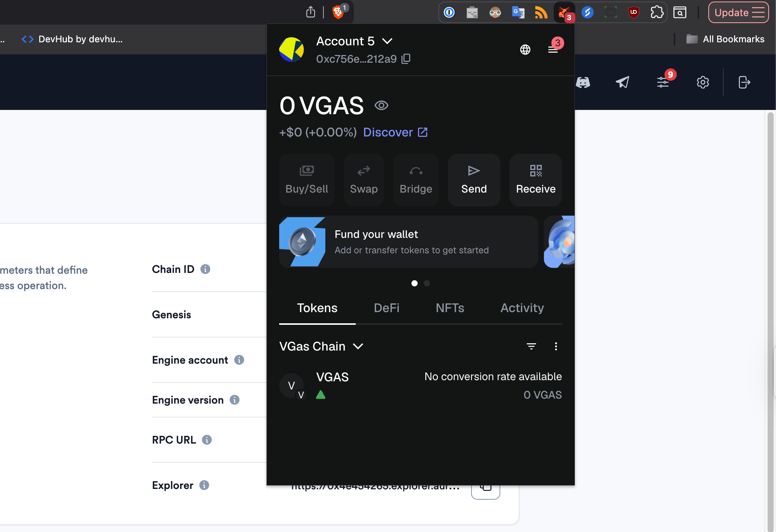Open the token options three-dot menu

click(556, 346)
